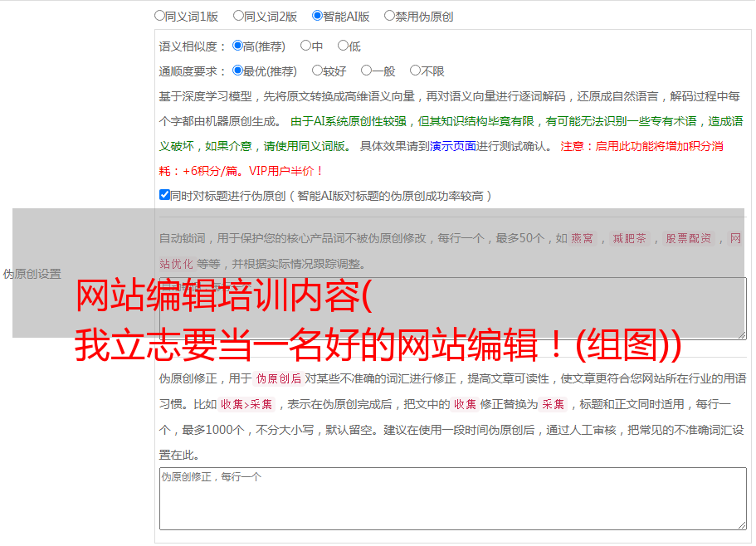Click the 燕窝 example keyword

click(x=582, y=238)
